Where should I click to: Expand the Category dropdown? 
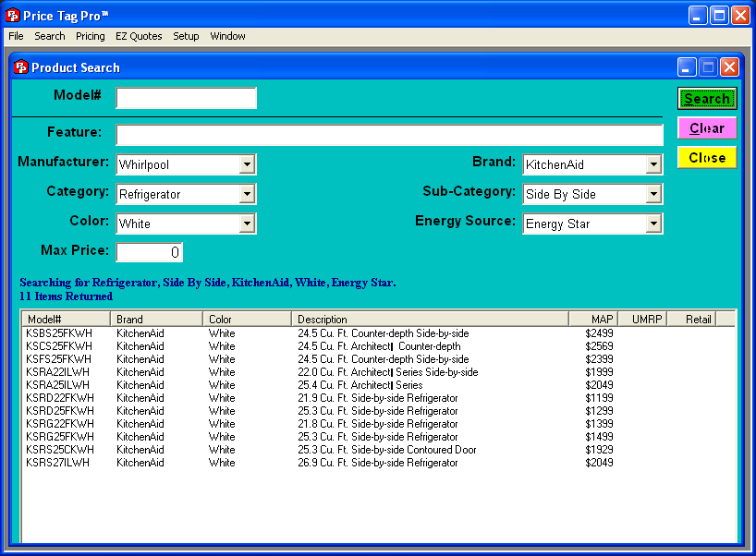(247, 194)
